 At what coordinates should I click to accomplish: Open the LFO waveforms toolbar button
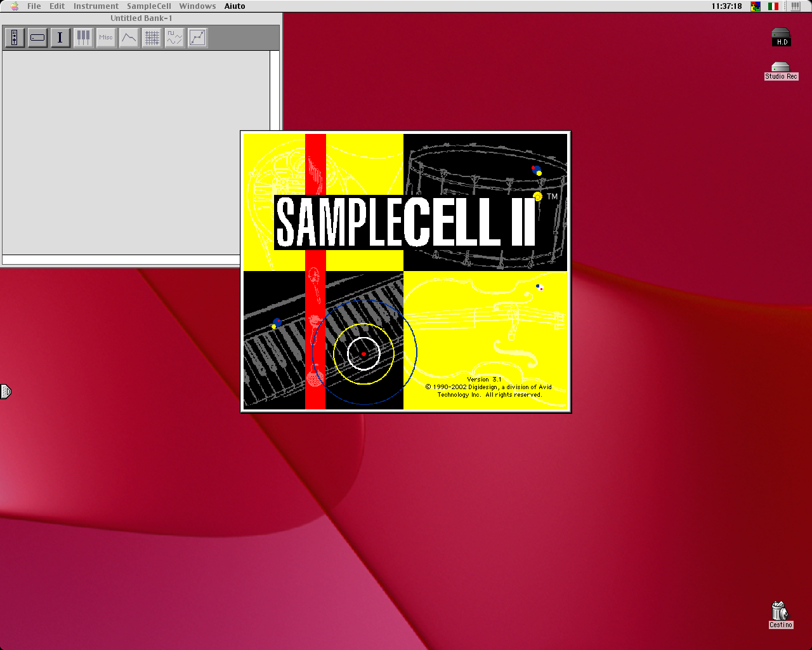click(x=174, y=37)
